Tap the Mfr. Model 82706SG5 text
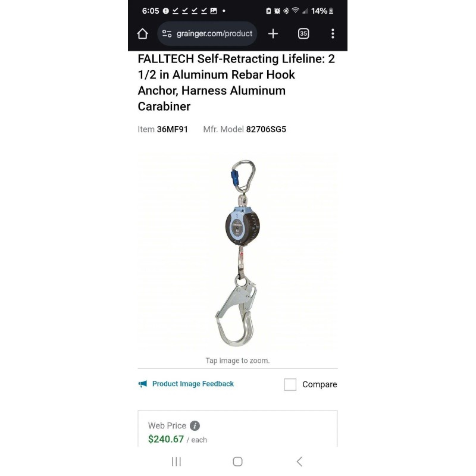Image resolution: width=476 pixels, height=476 pixels. click(x=245, y=129)
